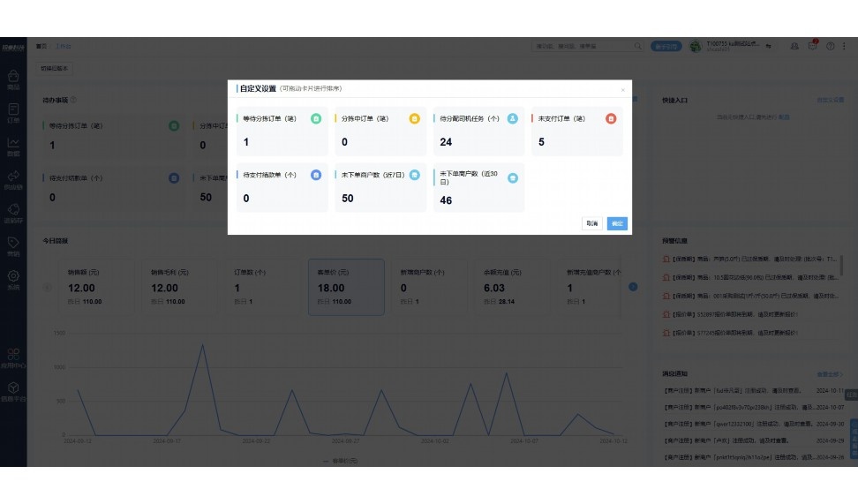Confirm settings with the blue 确定 button
The height and width of the screenshot is (504, 858).
(x=617, y=223)
